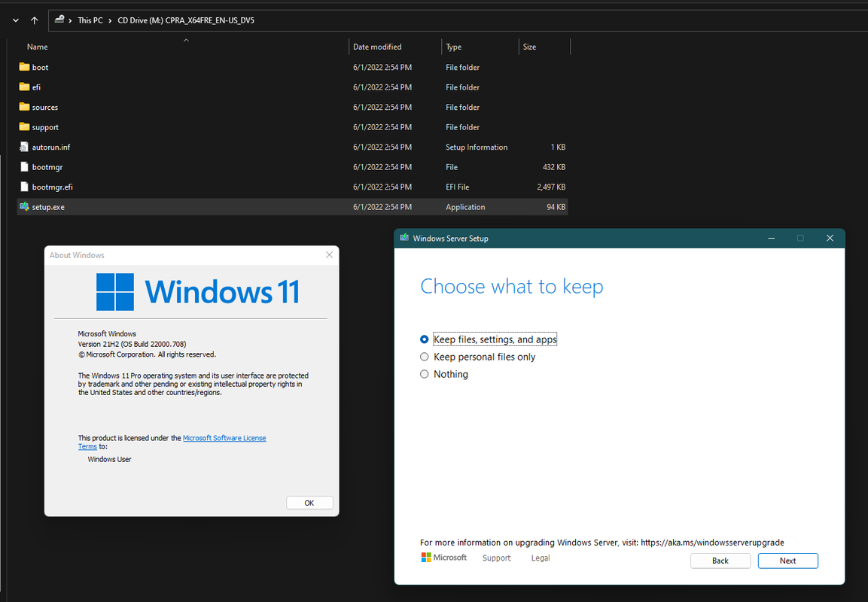Screen dimensions: 868x602
Task: Open the efi folder icon
Action: 24,87
